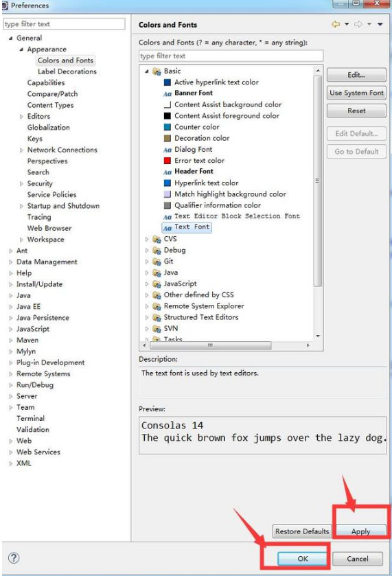Collapse the Appearance tree node

(21, 49)
